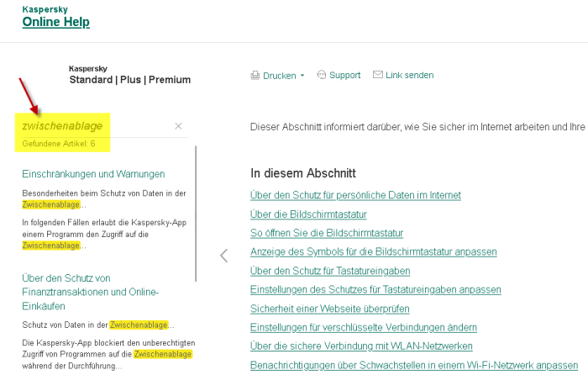Screen dimensions: 588x391
Task: Click snippet Besonderheiten beim Schutz von Daten
Action: [x=104, y=199]
